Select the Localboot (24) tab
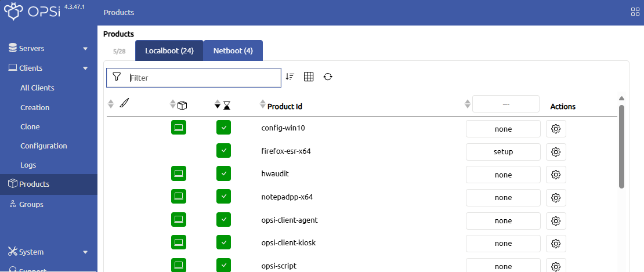Screen dimensions: 644x272 tap(169, 50)
